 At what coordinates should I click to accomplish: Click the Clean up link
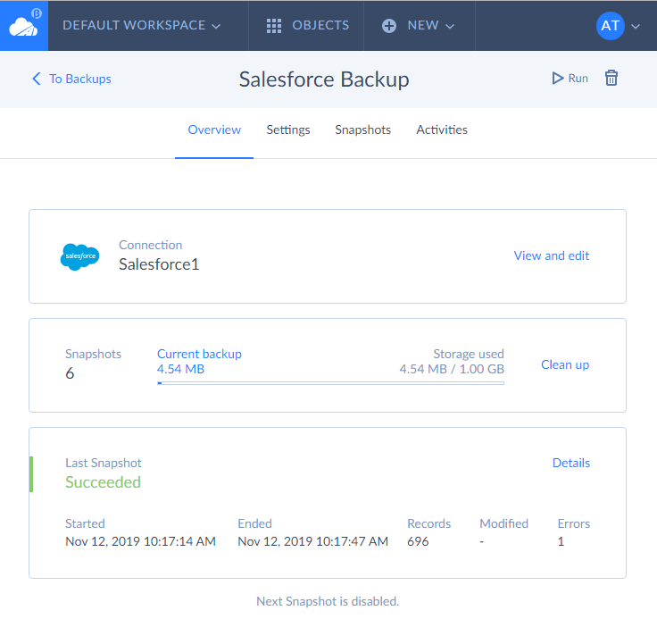coord(565,364)
